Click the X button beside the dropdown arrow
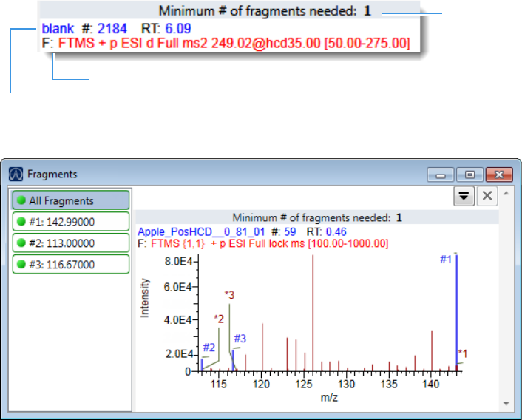Image resolution: width=522 pixels, height=420 pixels. click(x=487, y=196)
